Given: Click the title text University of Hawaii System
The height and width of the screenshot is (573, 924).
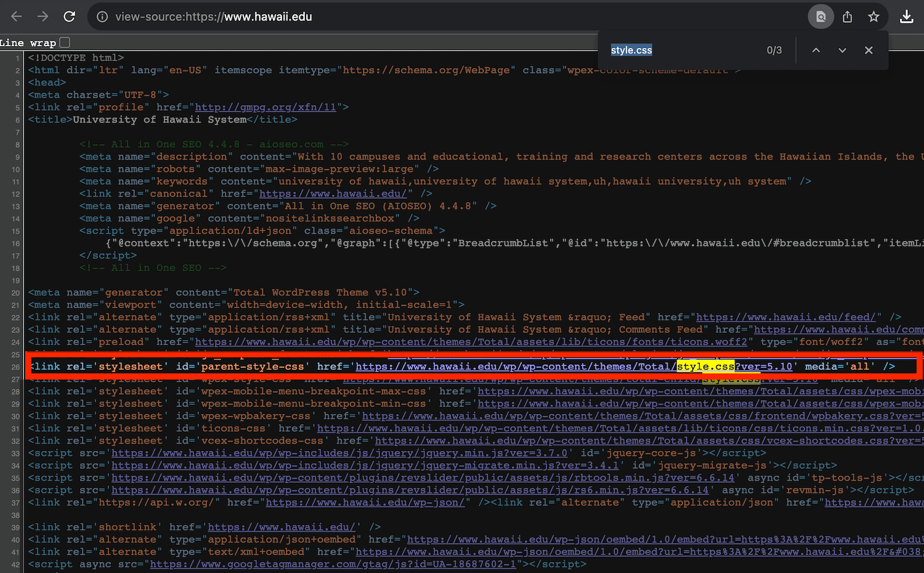Looking at the screenshot, I should coord(160,120).
